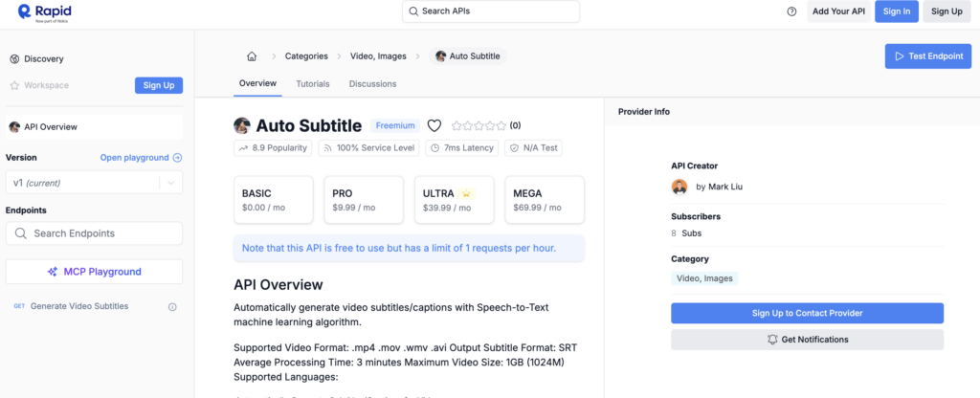Click the Discovery compass icon

coord(14,59)
